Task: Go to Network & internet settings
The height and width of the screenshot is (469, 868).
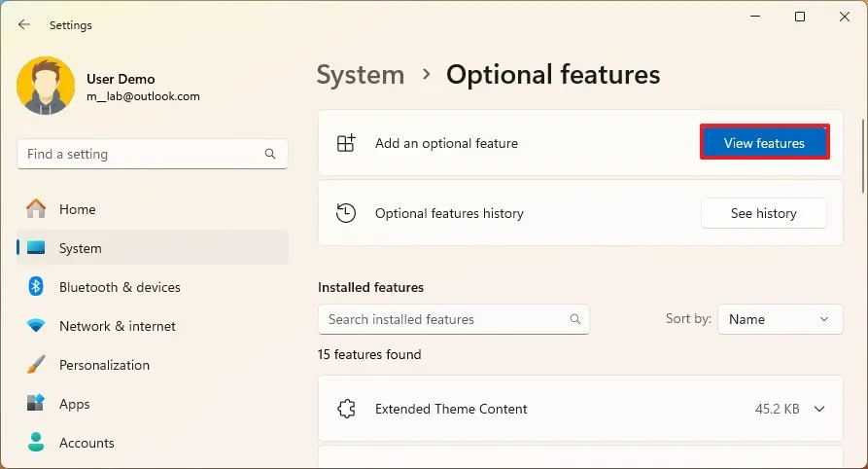Action: [x=153, y=325]
